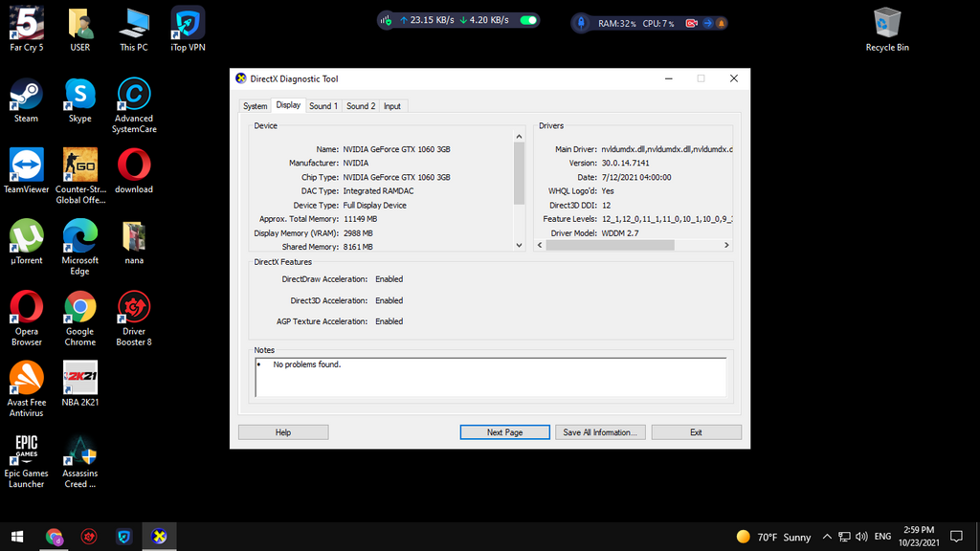Click inside the Notes text box
This screenshot has width=980, height=551.
(x=491, y=377)
